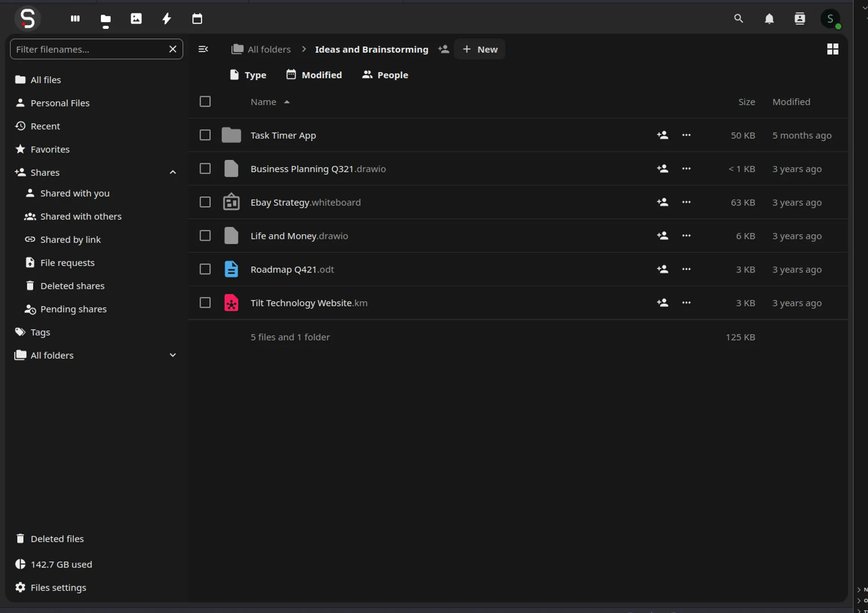Clear the filename filter input
Image resolution: width=868 pixels, height=613 pixels.
pyautogui.click(x=173, y=49)
